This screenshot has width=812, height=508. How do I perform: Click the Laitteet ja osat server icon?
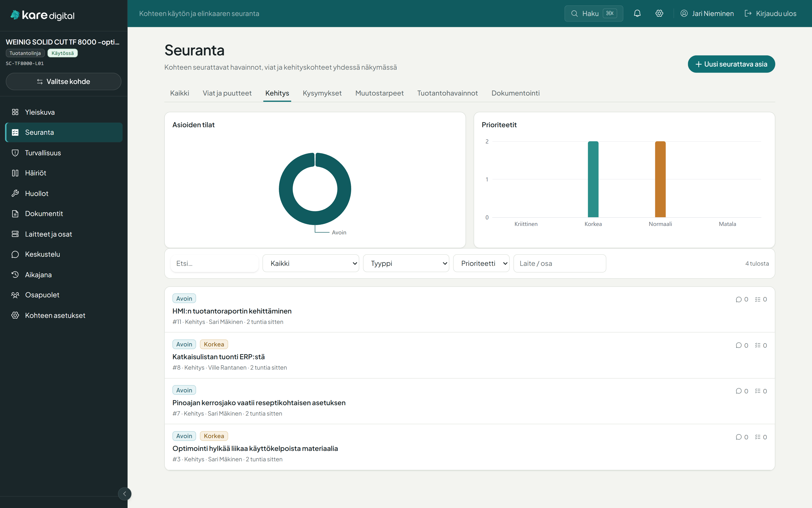coord(15,234)
